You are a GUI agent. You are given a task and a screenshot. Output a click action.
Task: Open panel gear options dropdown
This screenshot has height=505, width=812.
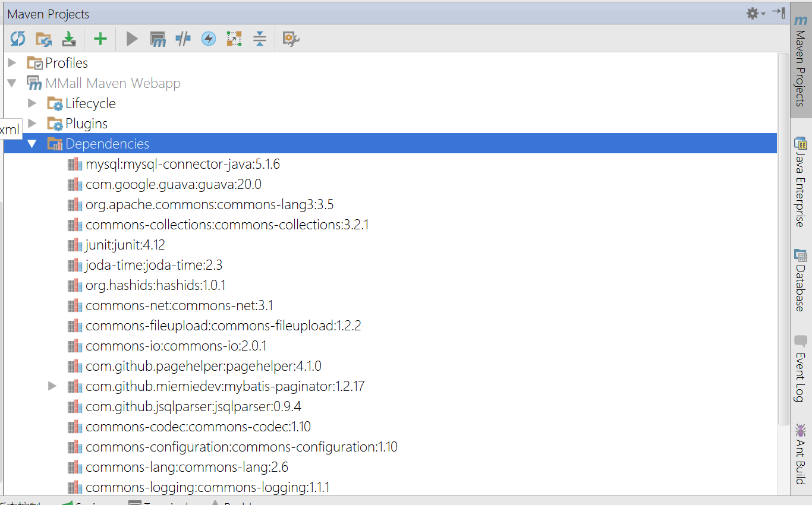coord(756,13)
